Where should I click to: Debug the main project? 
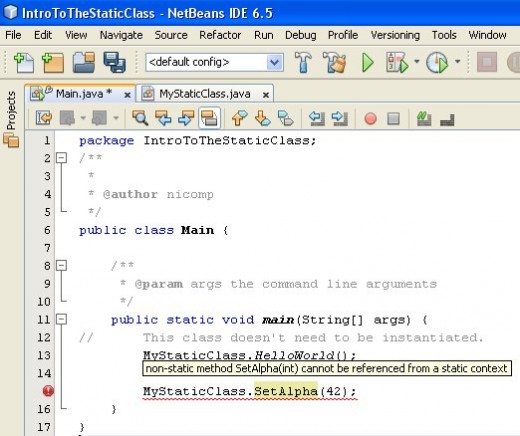tap(397, 62)
